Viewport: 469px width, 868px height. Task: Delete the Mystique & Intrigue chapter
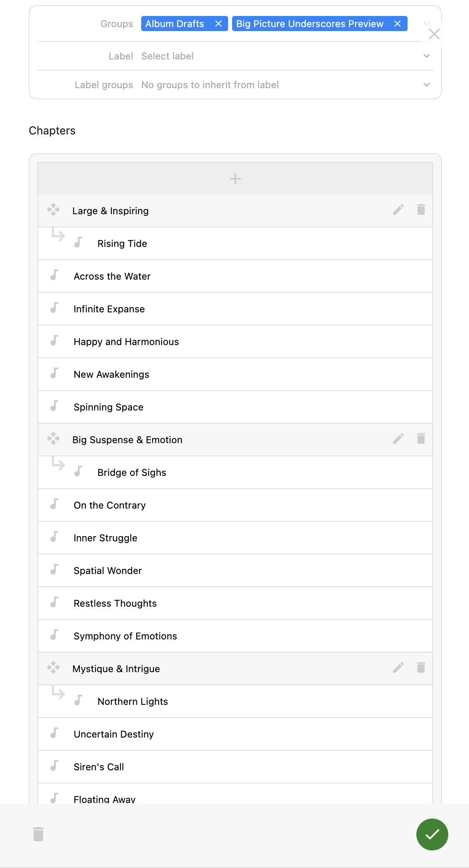click(421, 668)
